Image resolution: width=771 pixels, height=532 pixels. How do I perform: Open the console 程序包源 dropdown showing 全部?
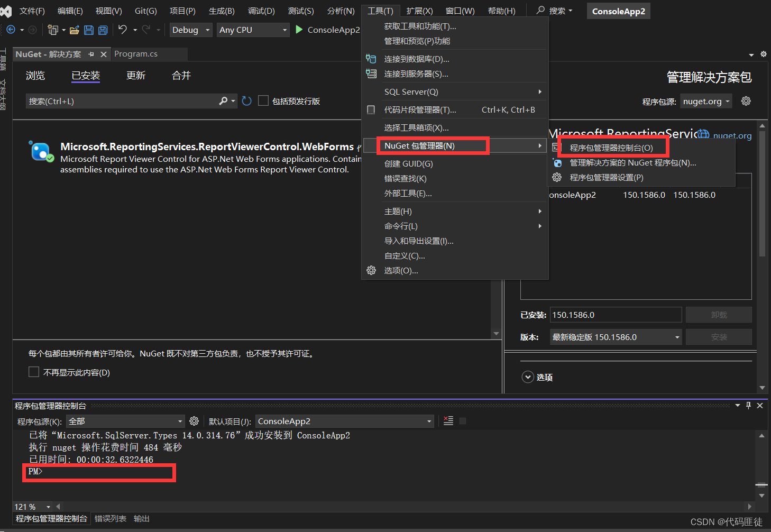(125, 421)
